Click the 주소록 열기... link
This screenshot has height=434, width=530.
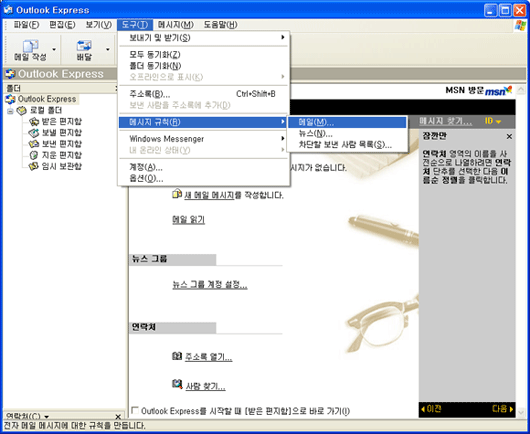coord(208,357)
